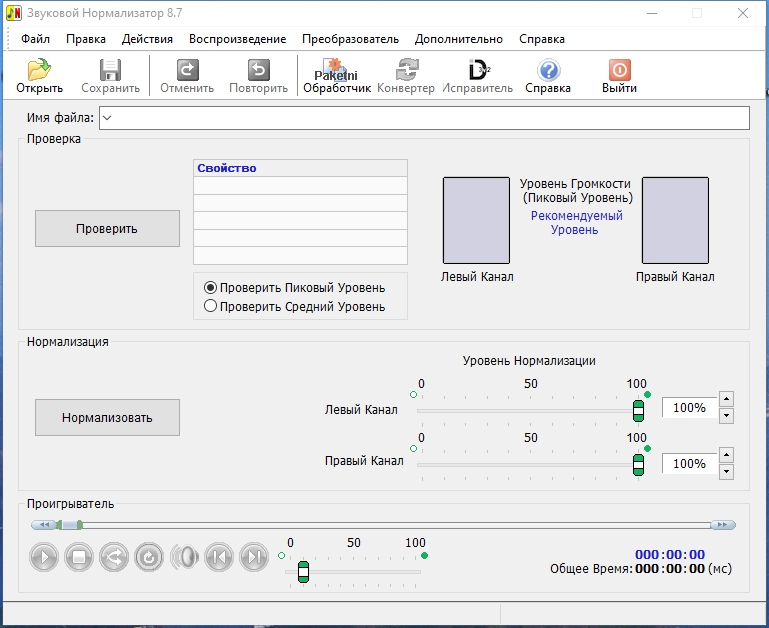Image resolution: width=769 pixels, height=628 pixels.
Task: Click the Левый Канал normalization slider handle
Action: point(638,410)
